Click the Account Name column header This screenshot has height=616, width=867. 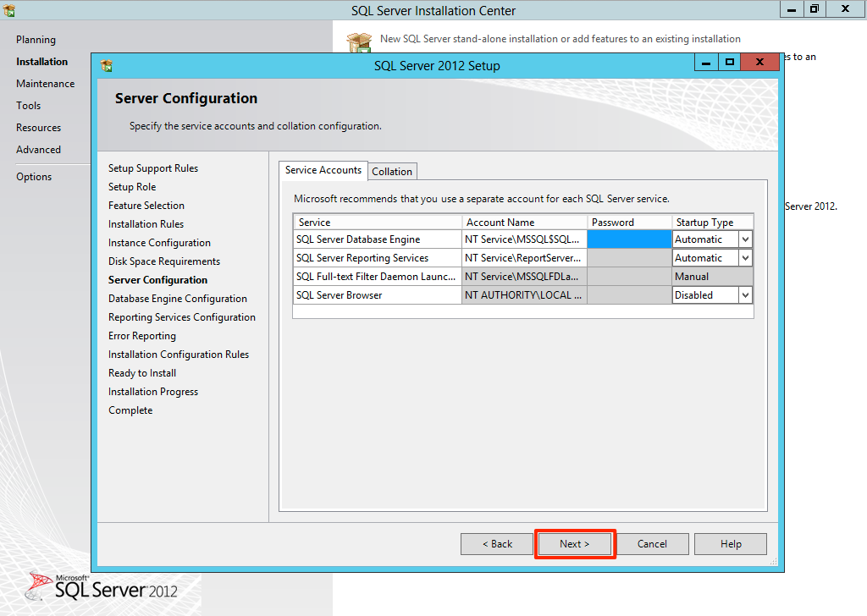click(x=524, y=222)
